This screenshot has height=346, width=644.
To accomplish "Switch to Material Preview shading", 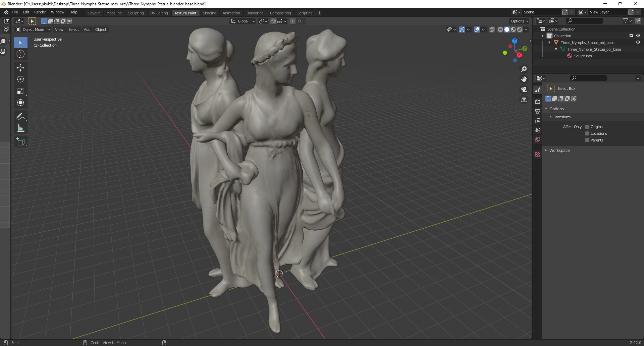I will [513, 30].
